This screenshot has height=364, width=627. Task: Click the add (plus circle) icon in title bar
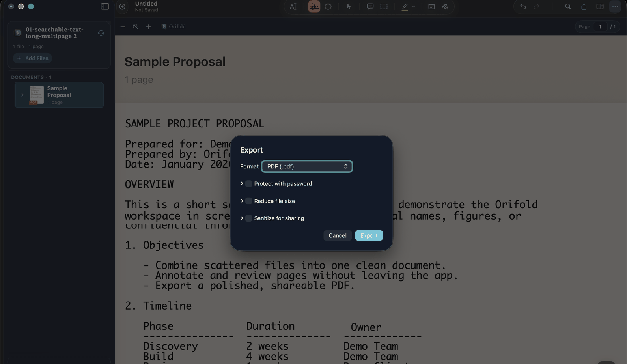pos(122,7)
